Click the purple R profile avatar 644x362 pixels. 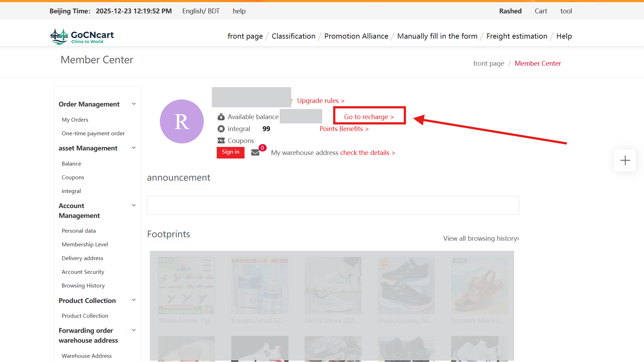182,122
